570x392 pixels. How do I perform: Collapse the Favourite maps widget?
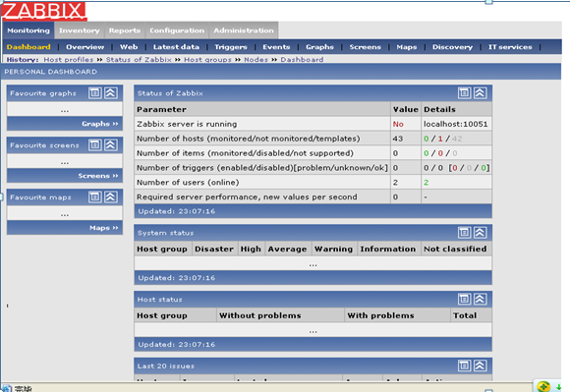[x=111, y=196]
